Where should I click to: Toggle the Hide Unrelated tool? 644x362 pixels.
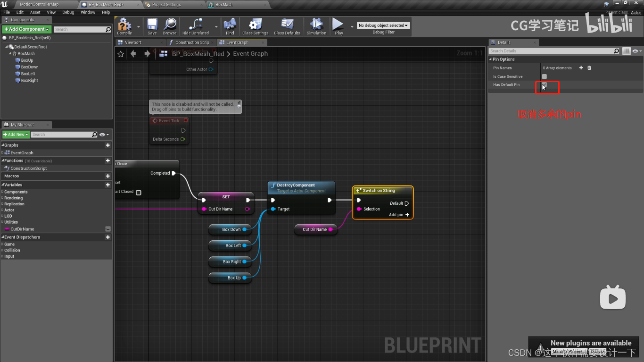tap(196, 26)
